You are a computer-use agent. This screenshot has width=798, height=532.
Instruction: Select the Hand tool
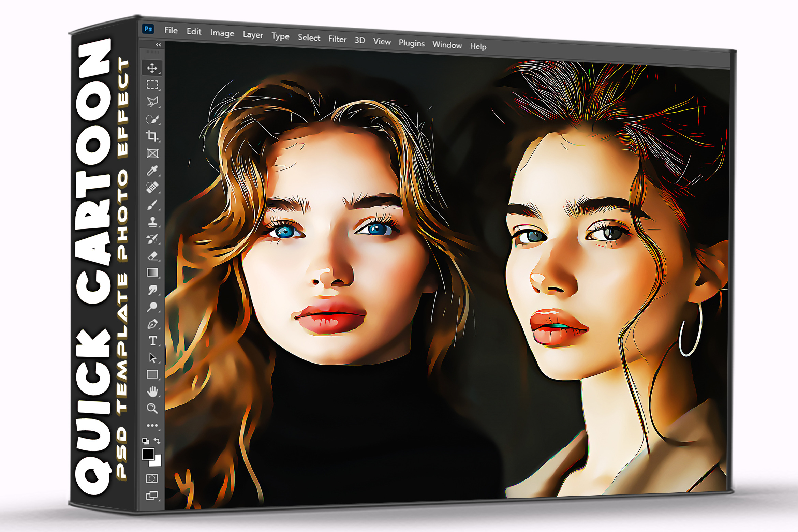click(152, 391)
